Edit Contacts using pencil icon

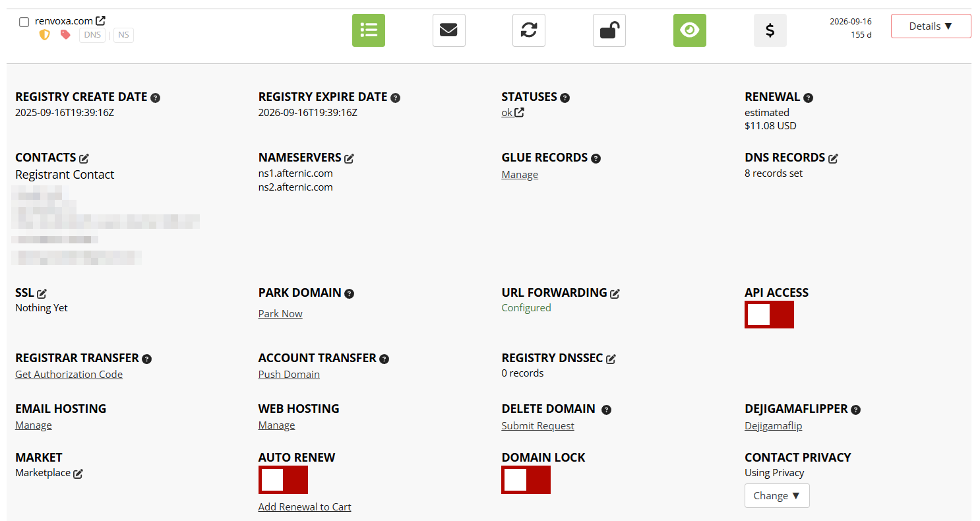(x=84, y=158)
